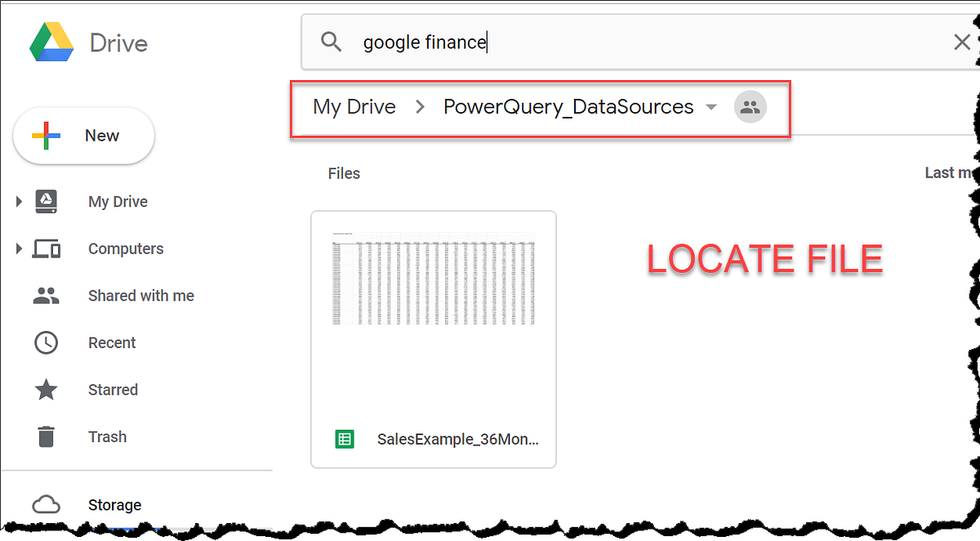Screen dimensions: 980x541
Task: Open Shared with me via people icon
Action: coord(46,295)
